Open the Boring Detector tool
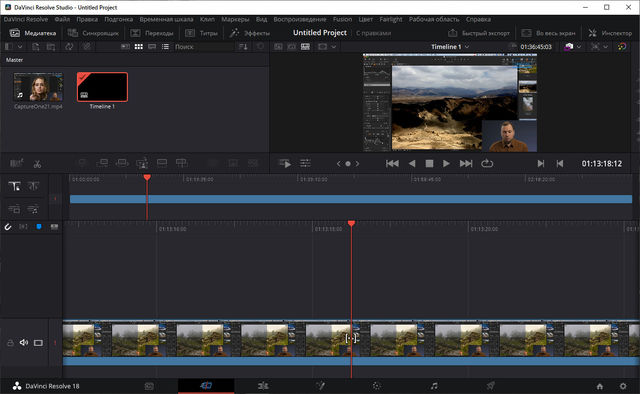640x394 pixels. pyautogui.click(x=16, y=163)
